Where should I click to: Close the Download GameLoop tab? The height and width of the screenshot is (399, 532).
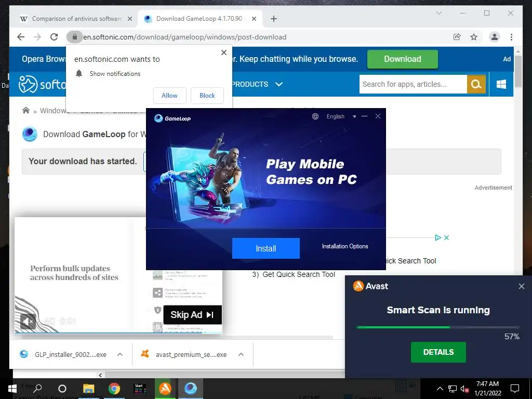tap(254, 19)
